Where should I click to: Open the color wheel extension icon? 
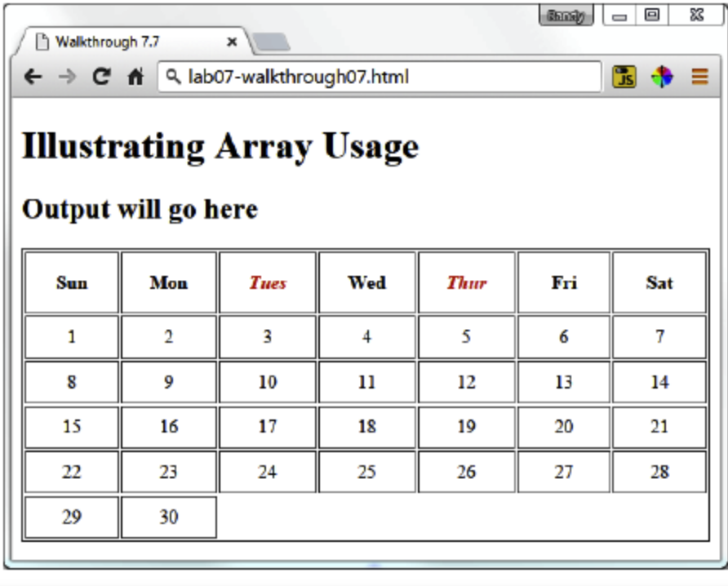[x=662, y=77]
